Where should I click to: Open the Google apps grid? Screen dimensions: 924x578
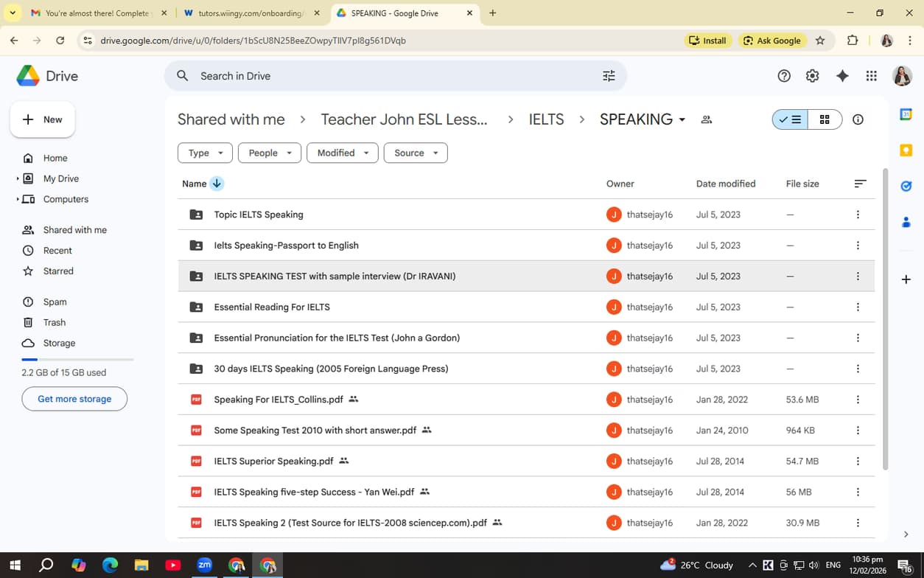tap(871, 75)
